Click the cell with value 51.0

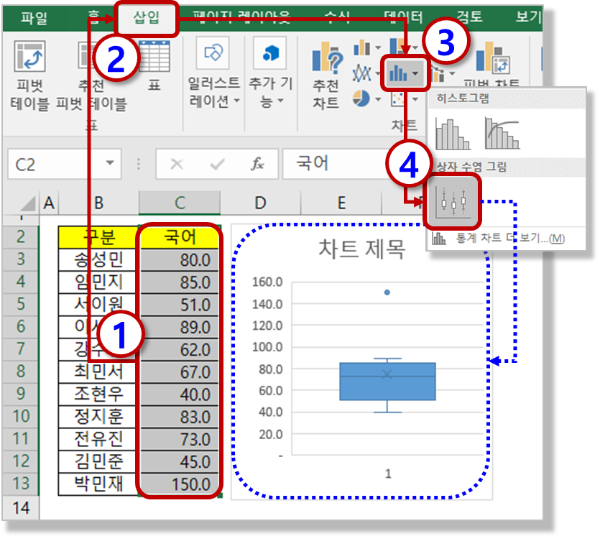[179, 305]
